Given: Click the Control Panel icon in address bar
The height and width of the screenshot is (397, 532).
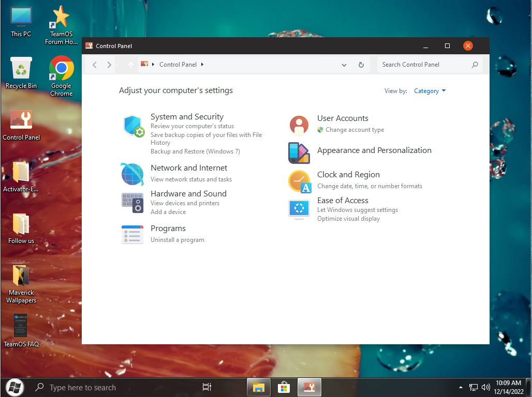Looking at the screenshot, I should point(144,64).
